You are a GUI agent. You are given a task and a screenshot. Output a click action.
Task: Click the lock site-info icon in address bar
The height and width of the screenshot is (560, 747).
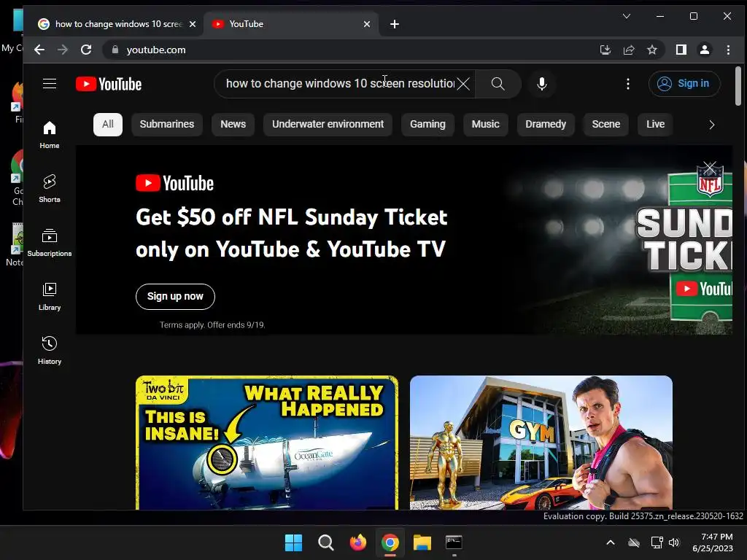115,50
